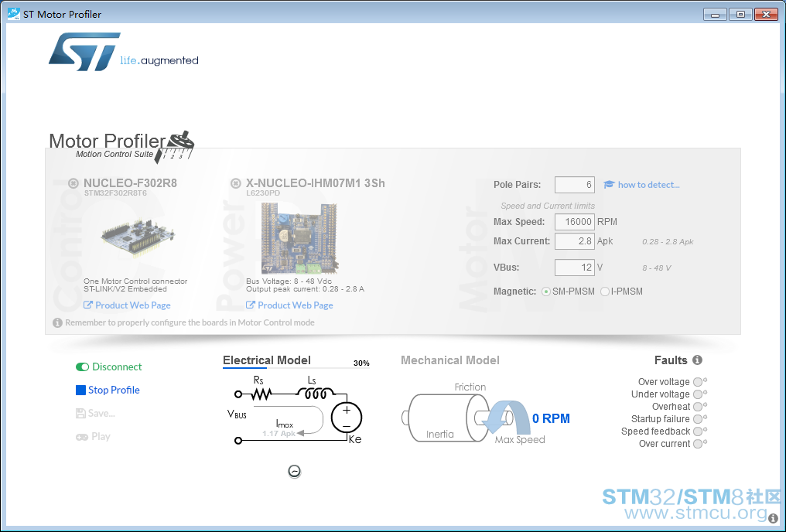This screenshot has height=532, width=786.
Task: Click the Rs resistor symbol
Action: pyautogui.click(x=261, y=394)
